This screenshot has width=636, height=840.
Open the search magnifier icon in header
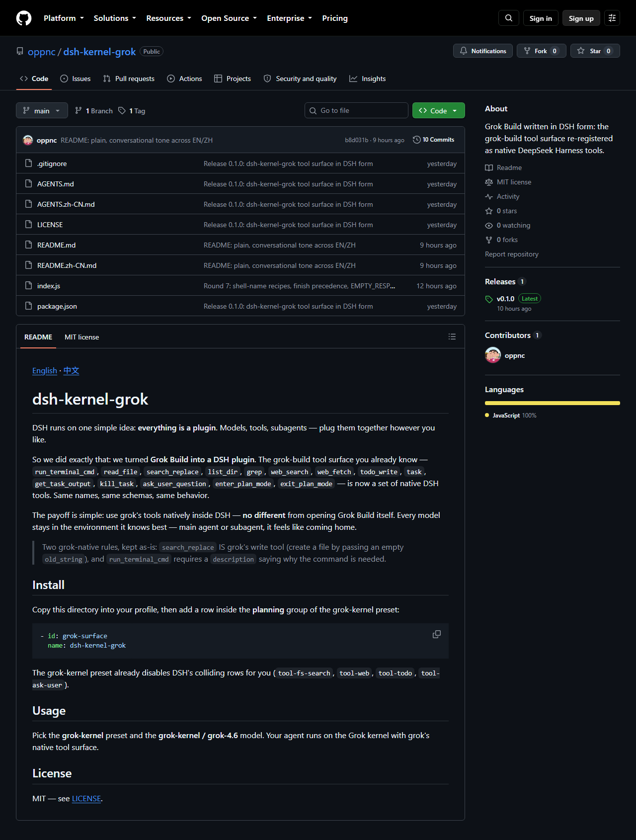pos(509,18)
